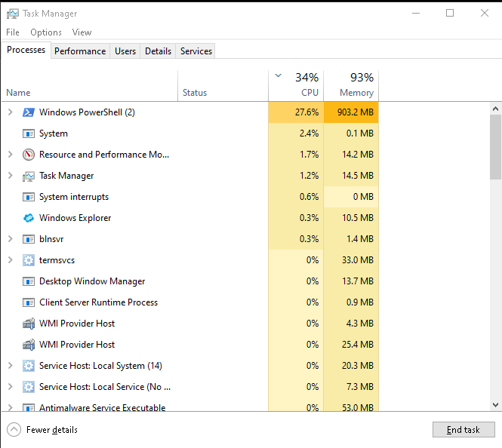Screen dimensions: 502x448
Task: Click the first WMI Provider Host icon
Action: point(29,324)
